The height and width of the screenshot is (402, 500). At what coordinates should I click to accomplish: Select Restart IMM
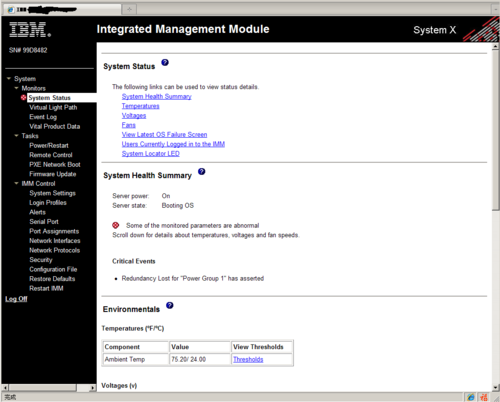click(x=46, y=288)
